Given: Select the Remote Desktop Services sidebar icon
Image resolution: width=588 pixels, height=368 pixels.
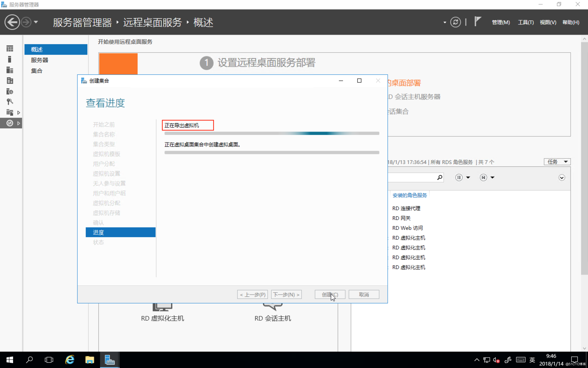Looking at the screenshot, I should pos(10,123).
